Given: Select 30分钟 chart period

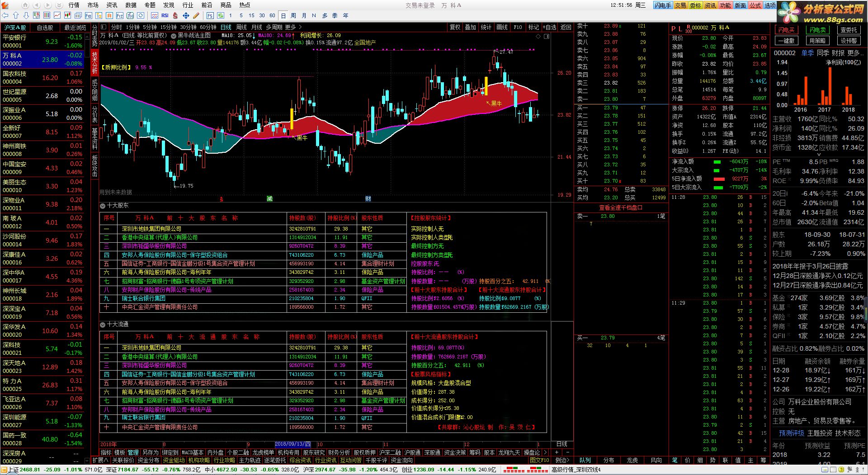Looking at the screenshot, I should pyautogui.click(x=188, y=27).
